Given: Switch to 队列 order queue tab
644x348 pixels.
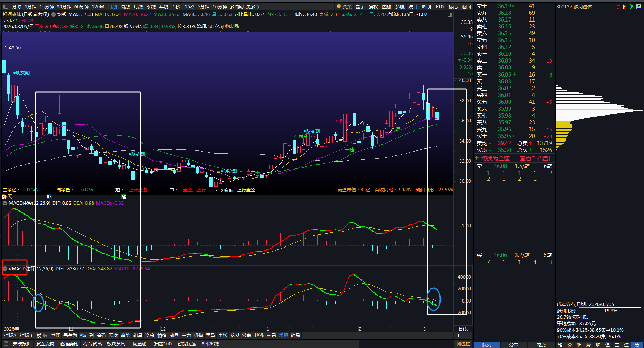Looking at the screenshot, I should (487, 345).
